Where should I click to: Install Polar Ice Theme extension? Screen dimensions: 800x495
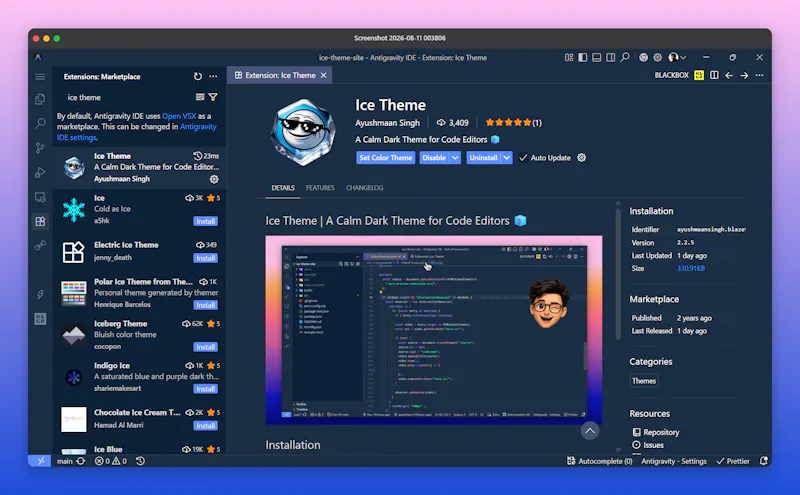pos(206,305)
